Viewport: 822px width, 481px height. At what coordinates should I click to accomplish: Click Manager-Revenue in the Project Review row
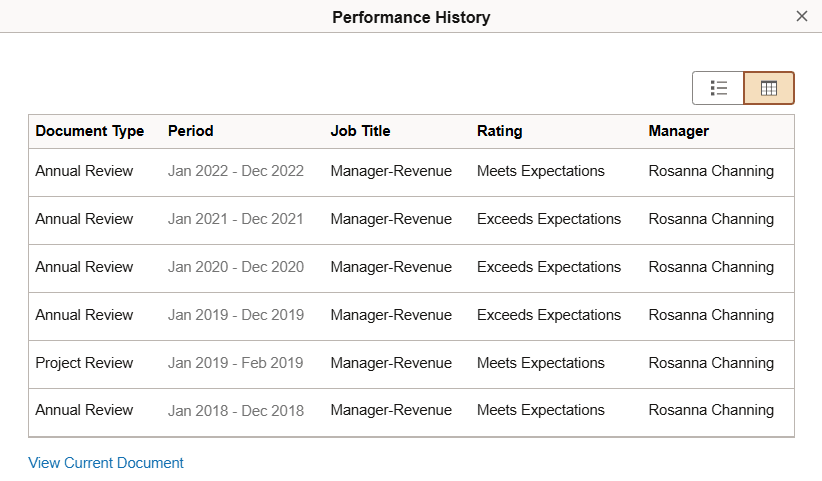click(391, 363)
